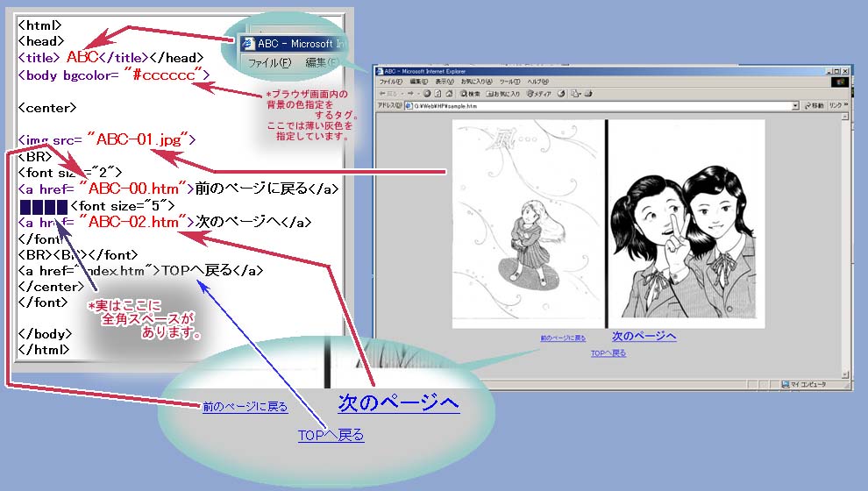Refresh the page using the Refresh icon

tap(438, 94)
